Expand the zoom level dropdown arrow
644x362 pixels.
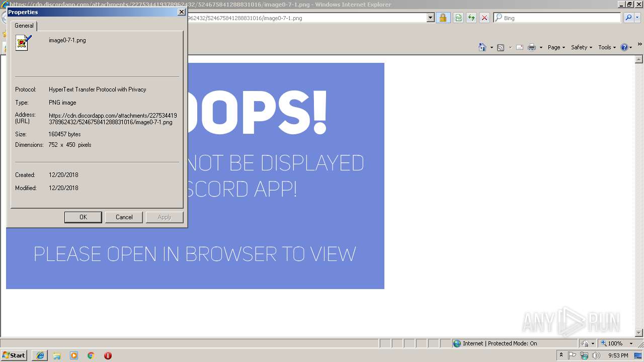coord(631,343)
